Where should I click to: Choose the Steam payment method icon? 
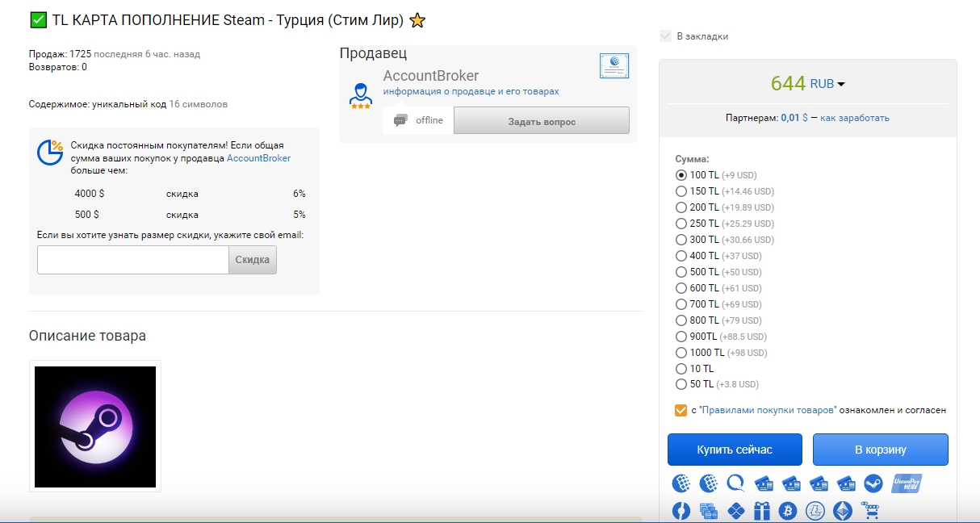click(873, 483)
